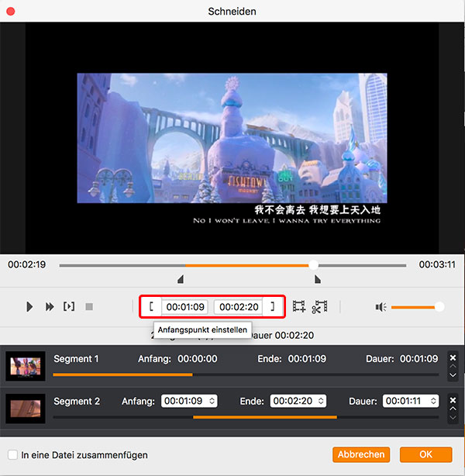The image size is (465, 476).
Task: Move Segment 2 up with chevron
Action: tap(453, 409)
